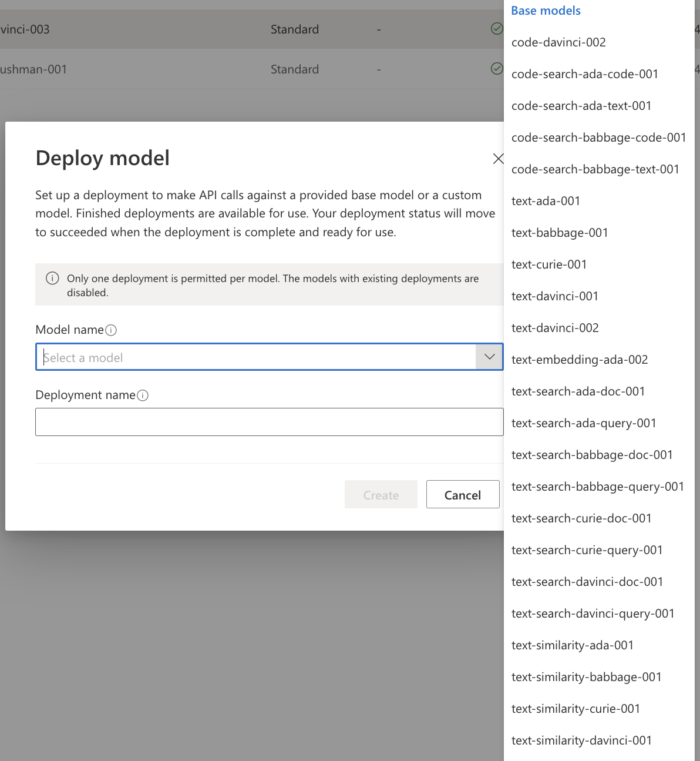
Task: Select code-search-babbage-code-001 model
Action: click(x=599, y=138)
